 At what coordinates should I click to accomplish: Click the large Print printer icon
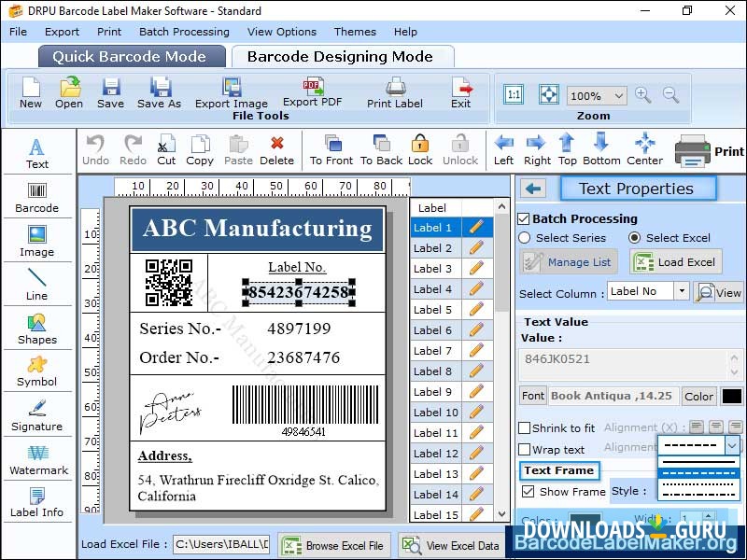pyautogui.click(x=692, y=151)
